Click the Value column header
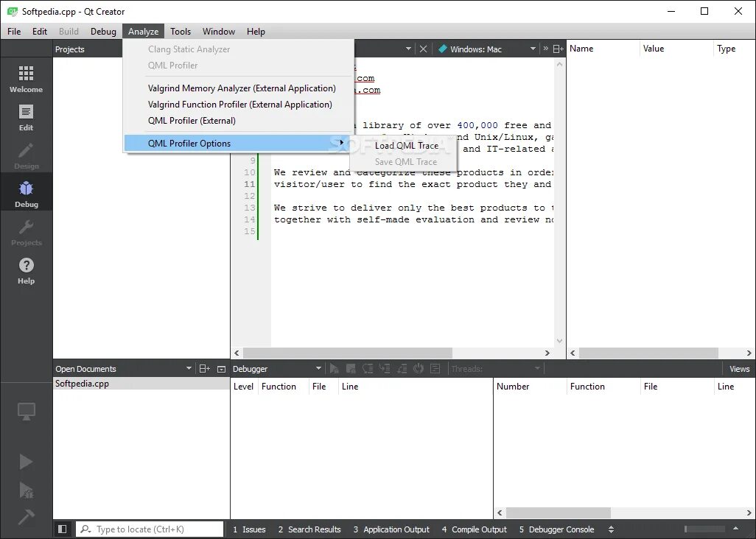Image resolution: width=756 pixels, height=539 pixels. (x=676, y=49)
